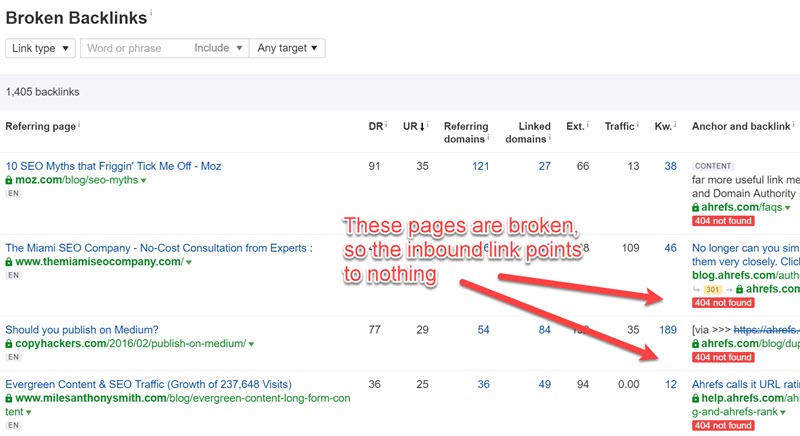The width and height of the screenshot is (800, 436).
Task: Click lock icon beside moz.com URL
Action: pos(9,180)
